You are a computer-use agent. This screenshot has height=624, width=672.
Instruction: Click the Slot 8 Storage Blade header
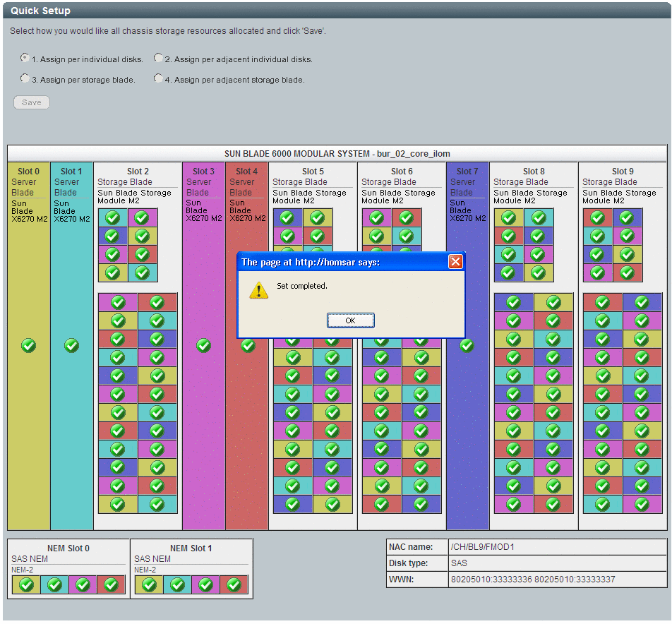pyautogui.click(x=534, y=171)
